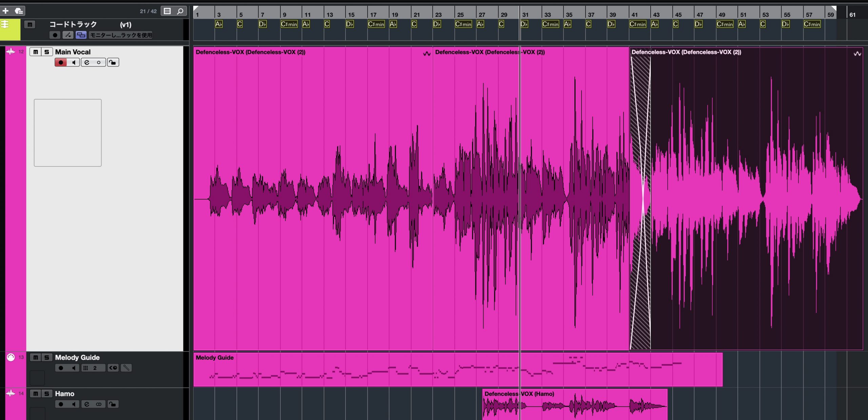
Task: Open Main Vocal channel settings 'e' icon
Action: 87,62
